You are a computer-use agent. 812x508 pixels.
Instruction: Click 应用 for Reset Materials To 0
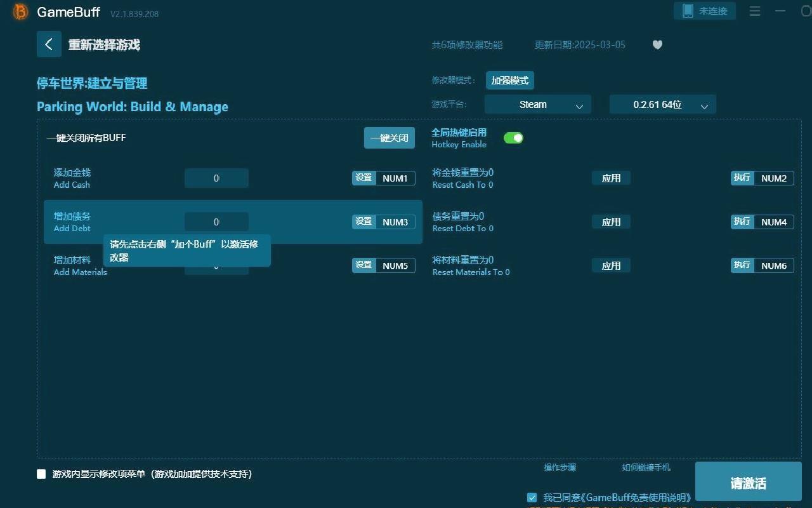coord(611,265)
